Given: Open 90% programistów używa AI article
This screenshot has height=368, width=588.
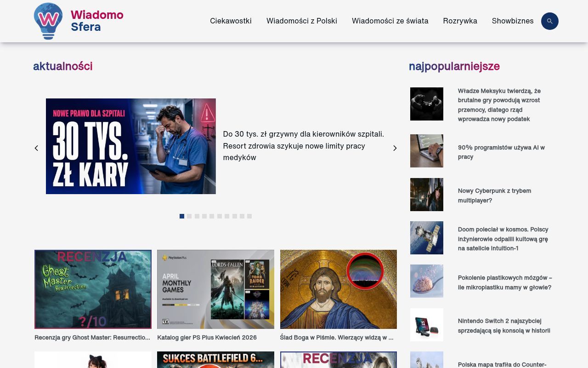Looking at the screenshot, I should click(501, 152).
